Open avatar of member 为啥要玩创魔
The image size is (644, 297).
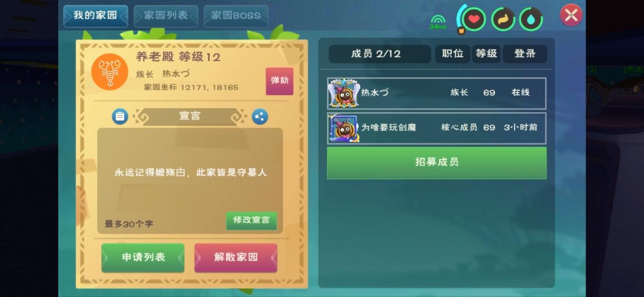pos(344,128)
